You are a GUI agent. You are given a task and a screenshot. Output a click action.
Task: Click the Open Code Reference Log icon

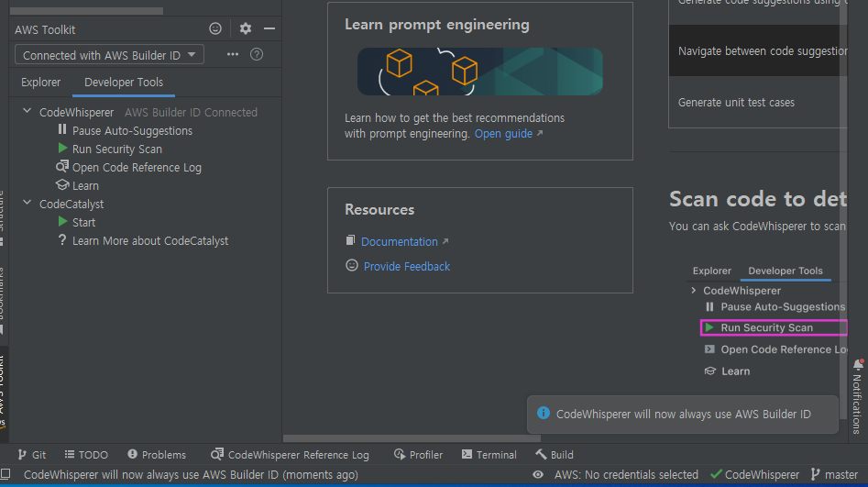(62, 166)
